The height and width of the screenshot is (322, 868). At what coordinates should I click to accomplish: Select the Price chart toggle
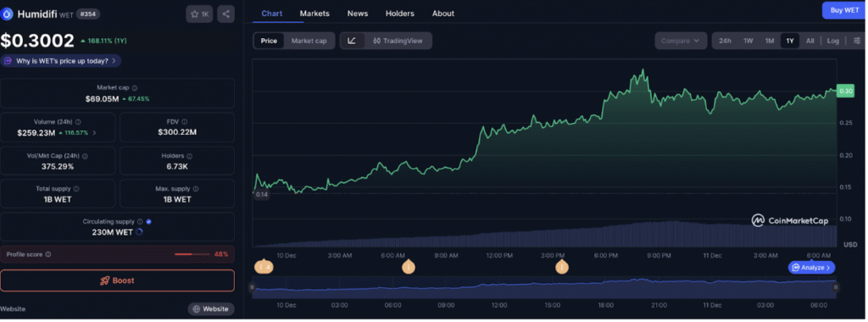click(x=269, y=41)
